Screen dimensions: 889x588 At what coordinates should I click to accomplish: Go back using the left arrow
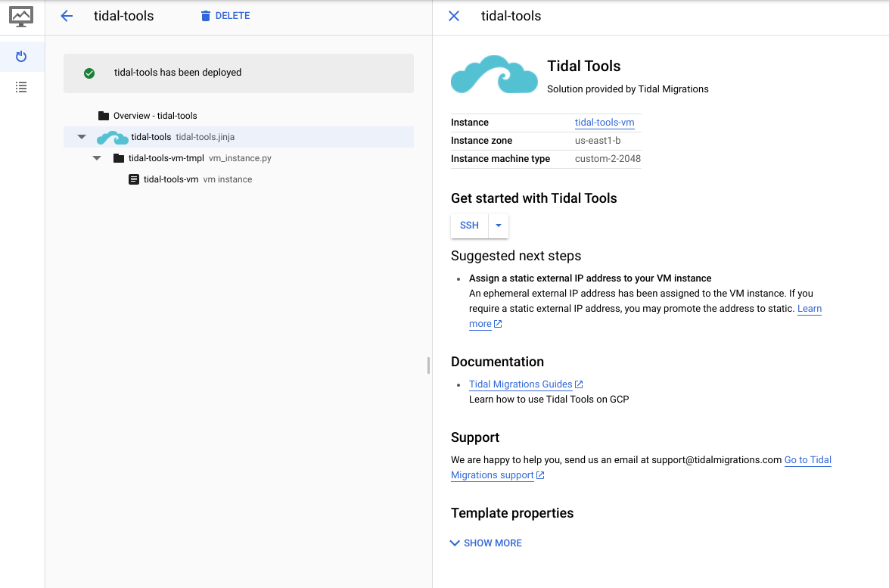67,16
